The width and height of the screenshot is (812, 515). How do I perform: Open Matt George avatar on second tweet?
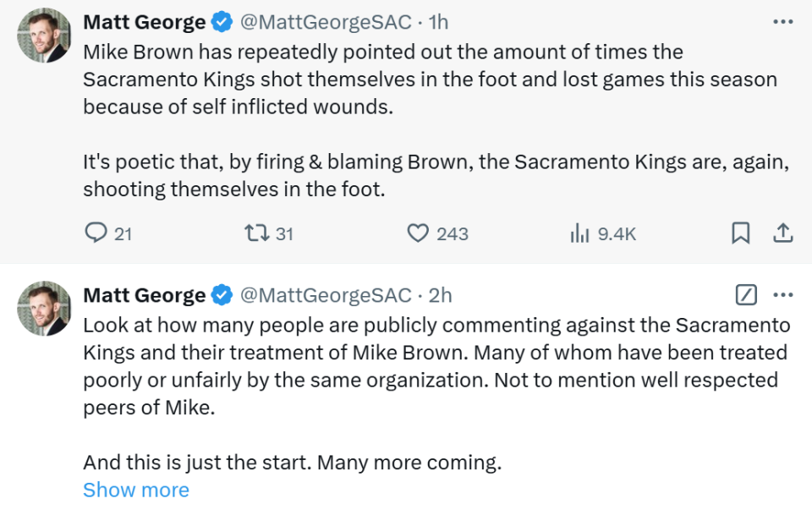coord(44,309)
